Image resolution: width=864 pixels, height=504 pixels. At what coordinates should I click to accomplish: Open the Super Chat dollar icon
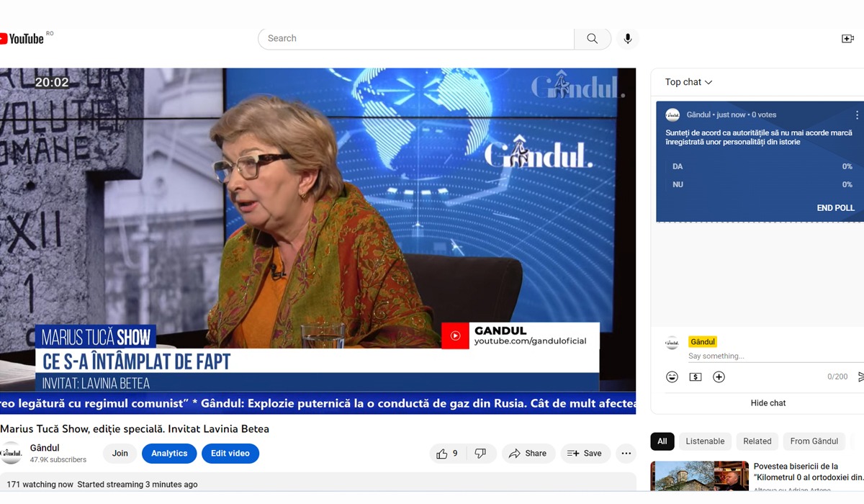pos(696,377)
